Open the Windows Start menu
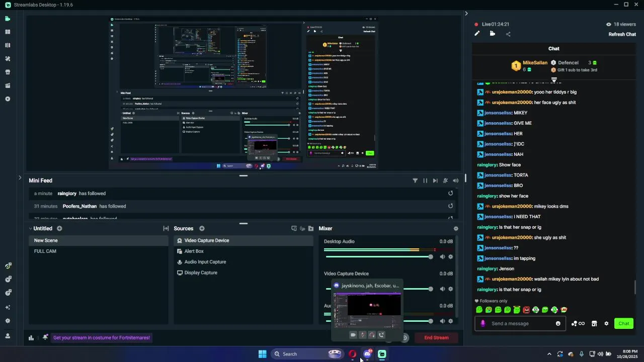This screenshot has height=362, width=644. 262,354
